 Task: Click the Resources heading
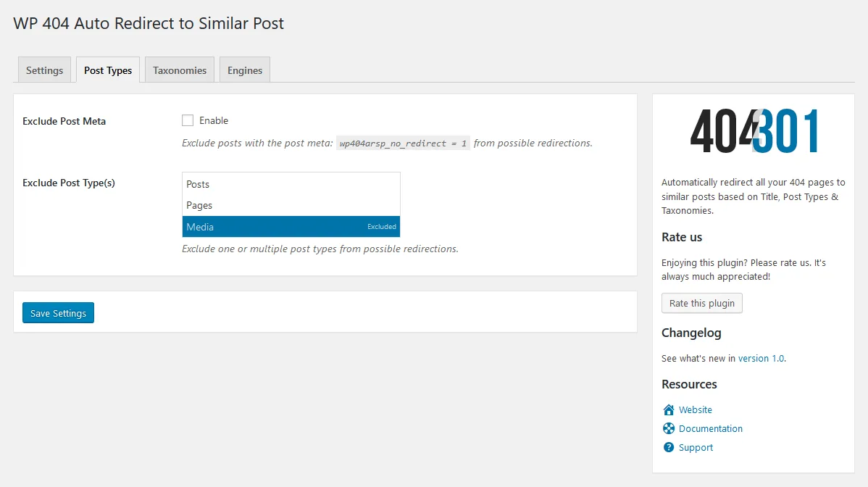689,384
